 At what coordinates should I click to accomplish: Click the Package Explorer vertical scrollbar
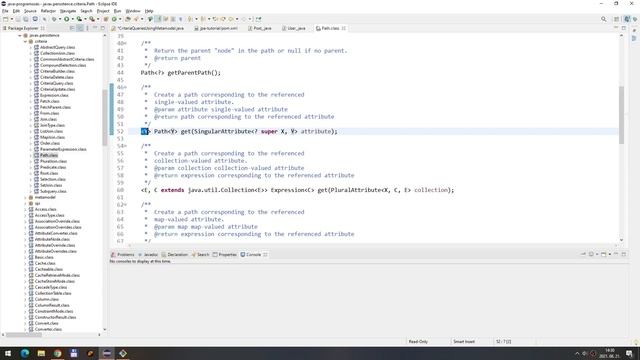104,118
